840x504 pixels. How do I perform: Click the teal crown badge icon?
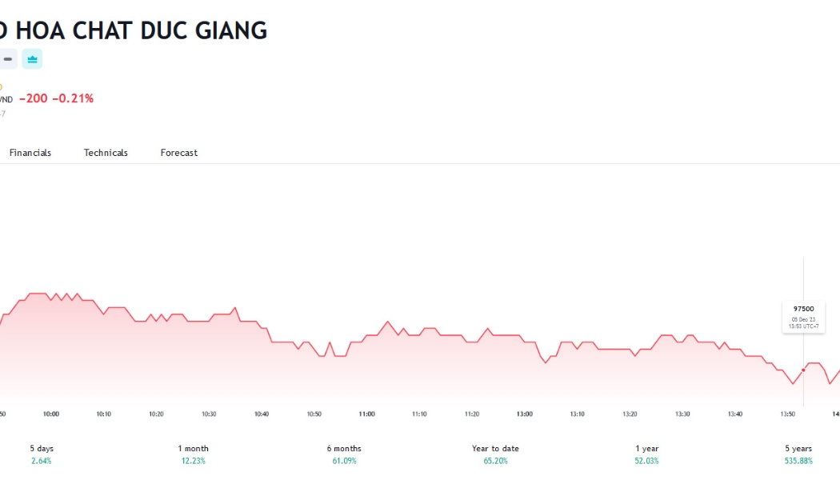(x=32, y=59)
